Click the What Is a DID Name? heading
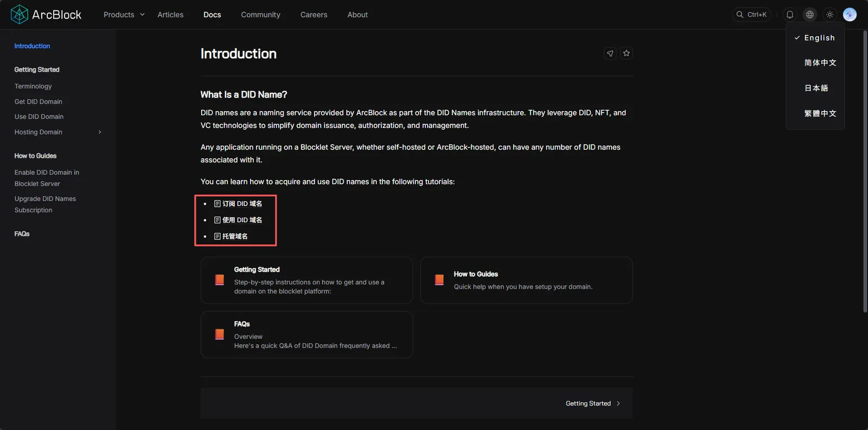Image resolution: width=868 pixels, height=430 pixels. 244,95
